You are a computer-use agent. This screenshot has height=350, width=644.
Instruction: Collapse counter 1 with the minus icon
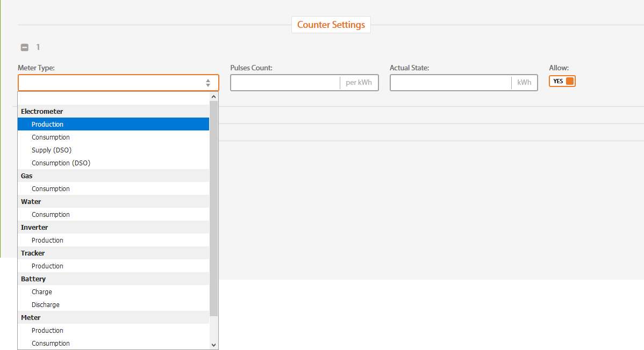point(25,47)
